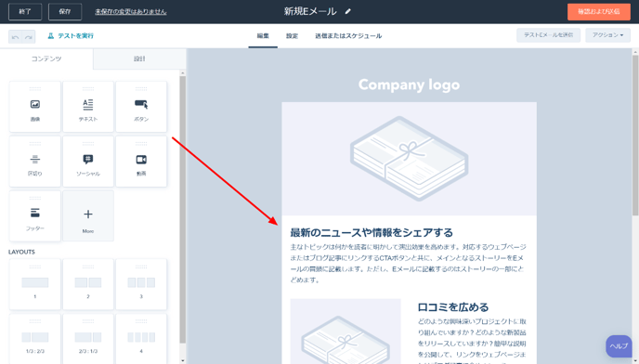Click the email preview page scrollbar
Image resolution: width=639 pixels, height=364 pixels.
click(635, 135)
